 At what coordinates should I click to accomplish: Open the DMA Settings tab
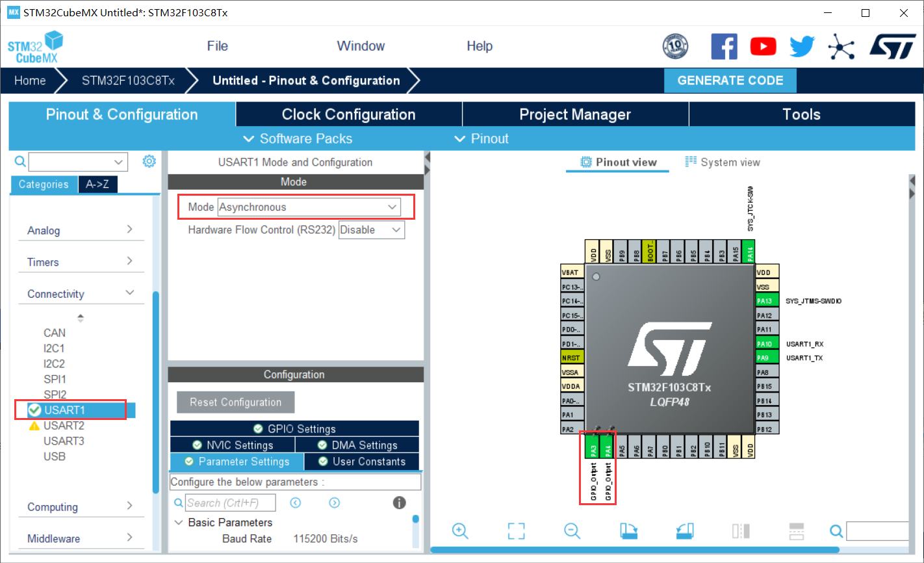357,445
